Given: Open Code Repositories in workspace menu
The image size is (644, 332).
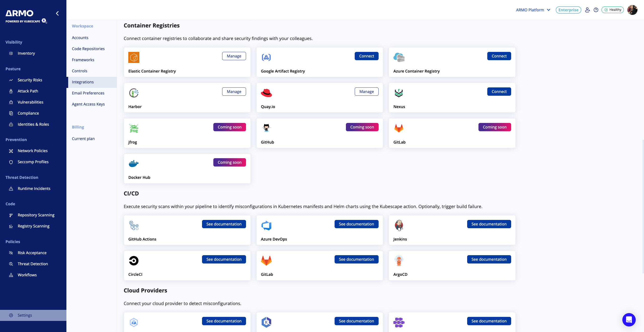Looking at the screenshot, I should (x=88, y=49).
